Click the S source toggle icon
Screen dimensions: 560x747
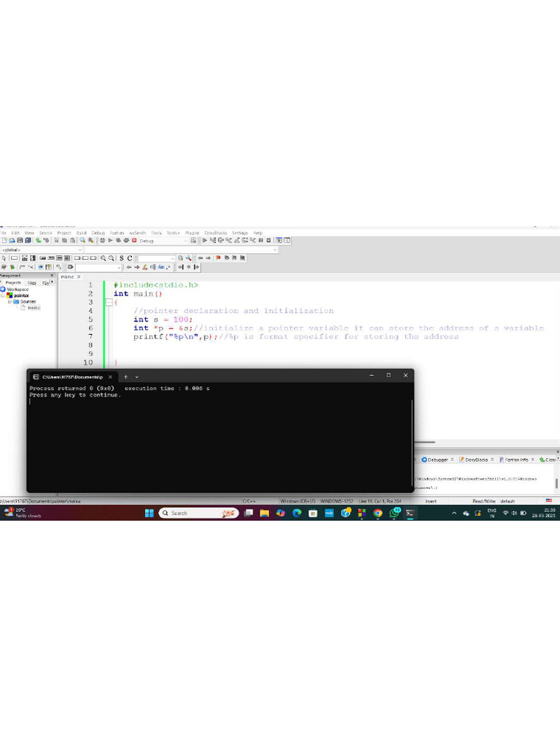[122, 258]
